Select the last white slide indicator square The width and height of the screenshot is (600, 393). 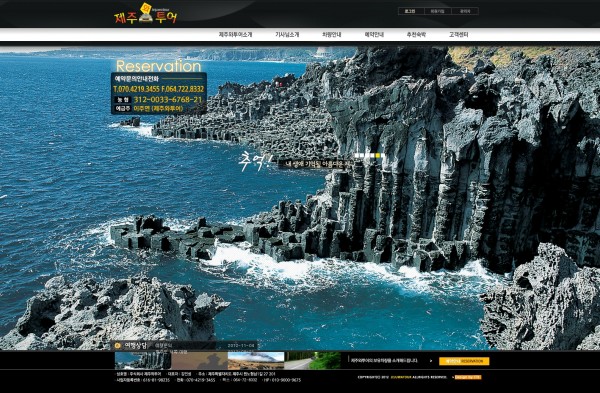pos(383,155)
